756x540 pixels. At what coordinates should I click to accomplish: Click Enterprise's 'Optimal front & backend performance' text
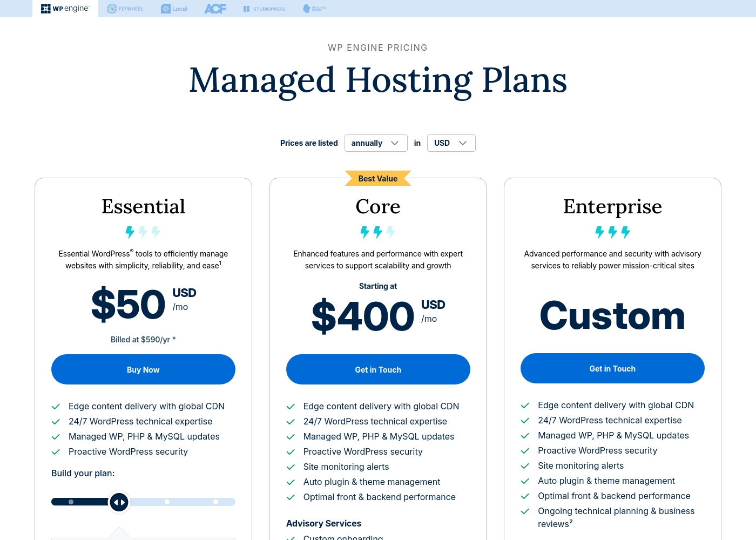(x=614, y=496)
